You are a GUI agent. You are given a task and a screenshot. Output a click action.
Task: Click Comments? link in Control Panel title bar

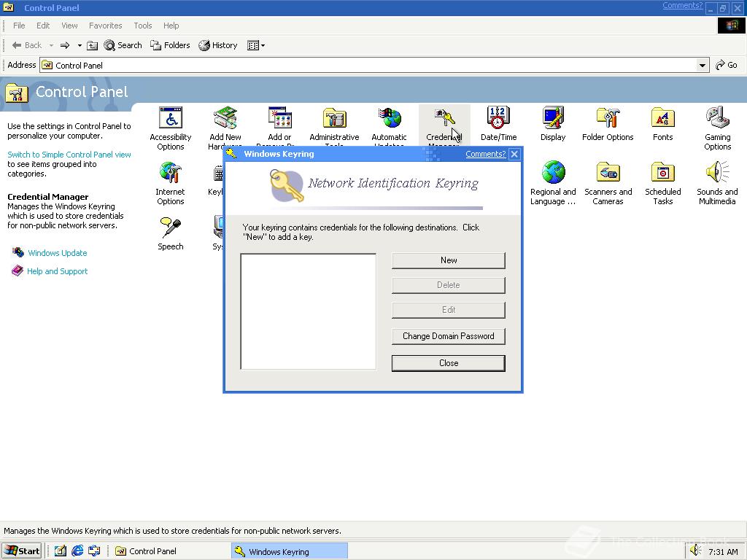682,6
